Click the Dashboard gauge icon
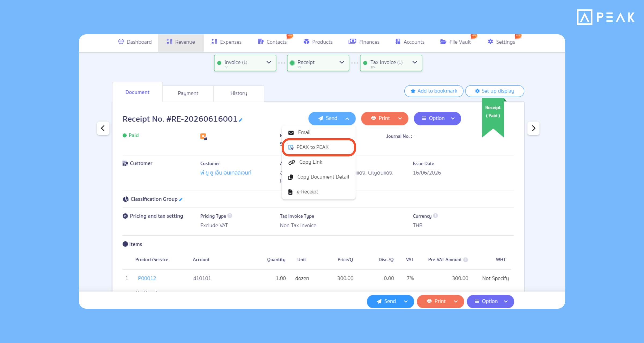644x343 pixels. [x=121, y=42]
